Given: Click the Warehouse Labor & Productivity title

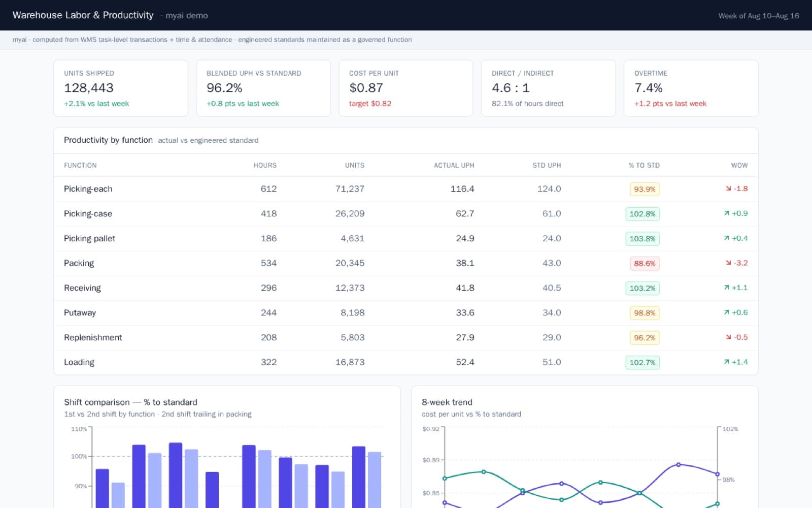Looking at the screenshot, I should pos(83,15).
